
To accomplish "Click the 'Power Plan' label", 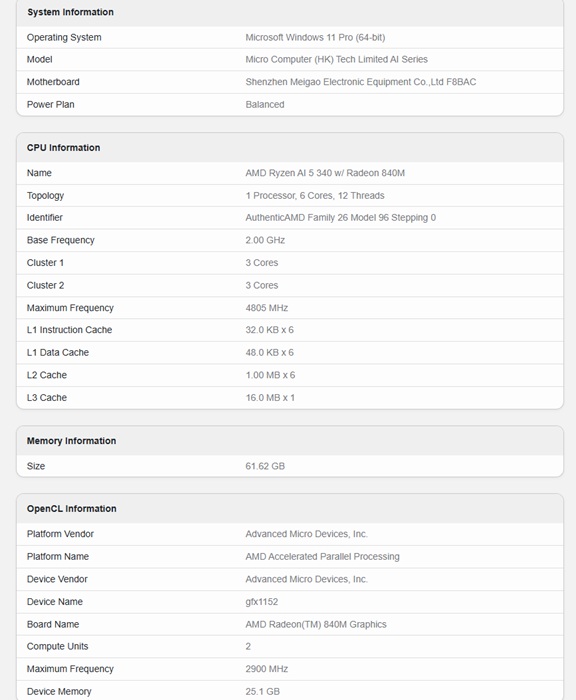I will [x=50, y=104].
